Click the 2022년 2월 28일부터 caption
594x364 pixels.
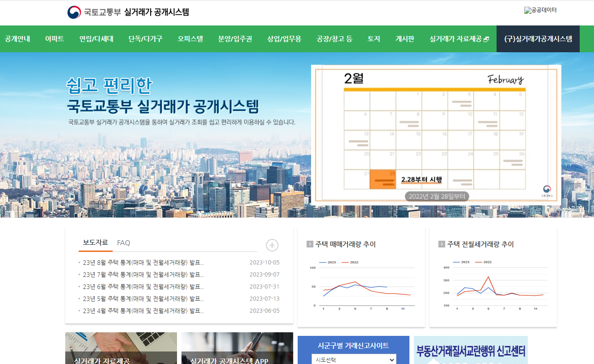(437, 196)
